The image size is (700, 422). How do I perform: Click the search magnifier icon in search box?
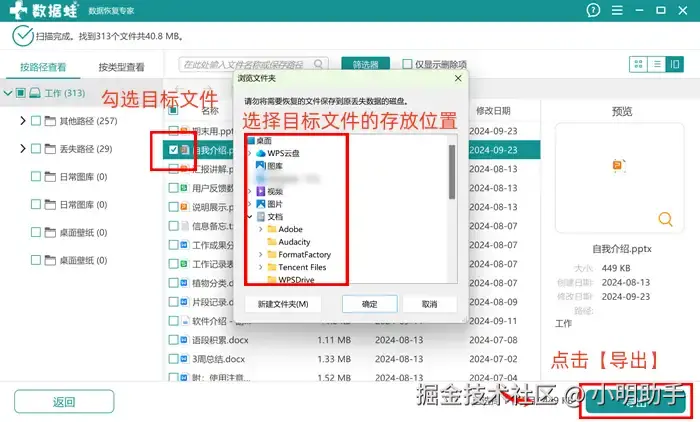[318, 64]
